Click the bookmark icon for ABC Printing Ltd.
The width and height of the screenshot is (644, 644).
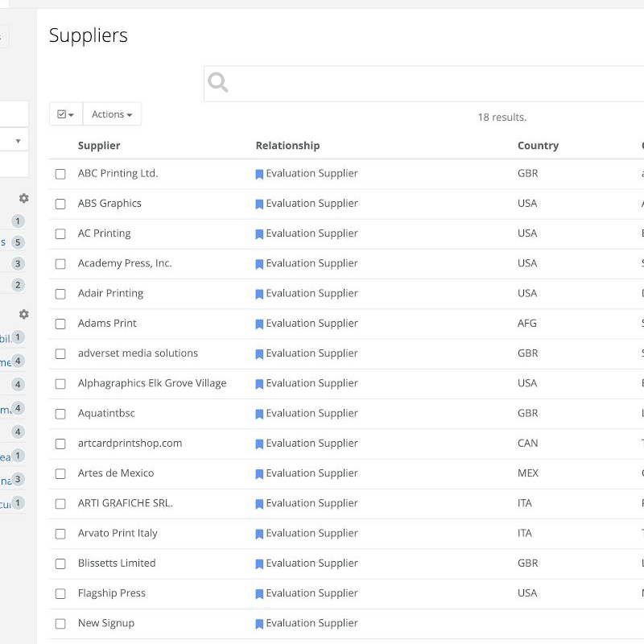[259, 174]
